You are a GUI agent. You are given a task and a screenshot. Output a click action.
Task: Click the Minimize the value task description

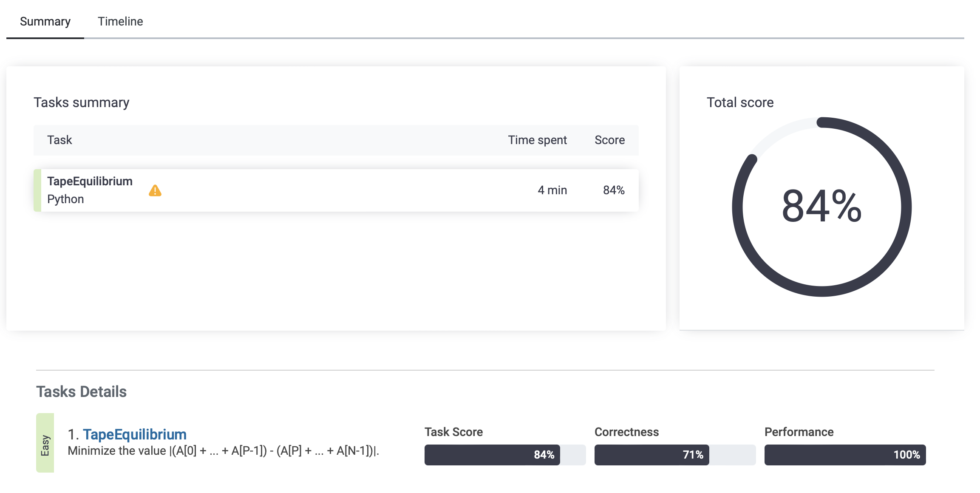click(223, 451)
